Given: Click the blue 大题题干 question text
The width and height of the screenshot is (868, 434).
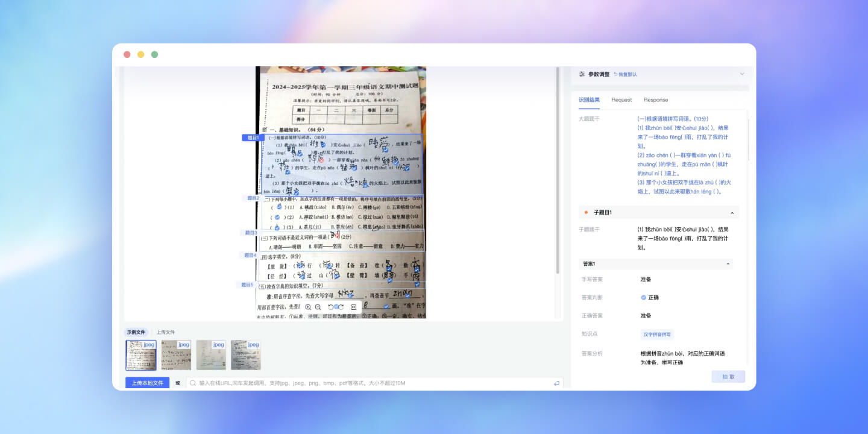Looking at the screenshot, I should click(x=684, y=156).
